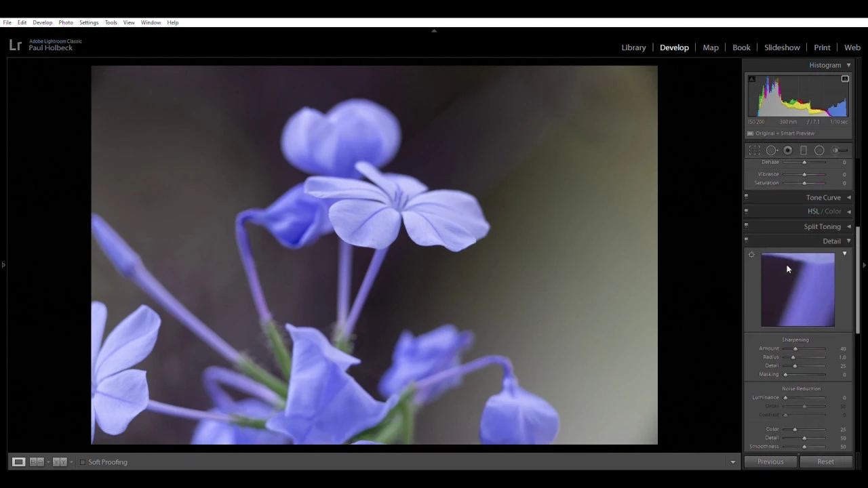Switch to Before/After top-bottom view

click(60, 462)
